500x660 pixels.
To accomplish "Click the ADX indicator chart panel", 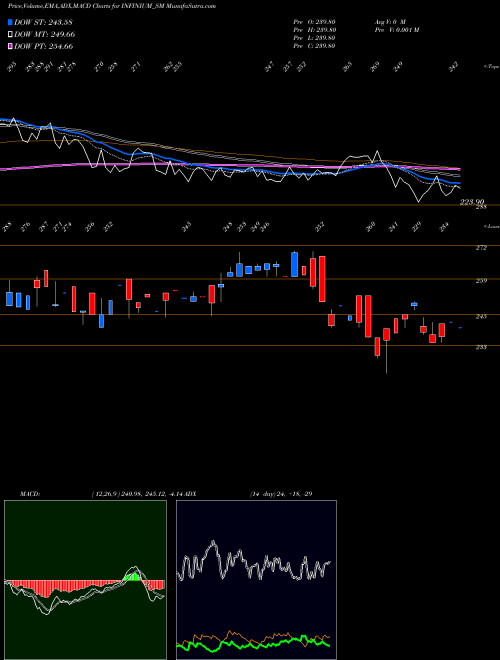I will [x=256, y=580].
